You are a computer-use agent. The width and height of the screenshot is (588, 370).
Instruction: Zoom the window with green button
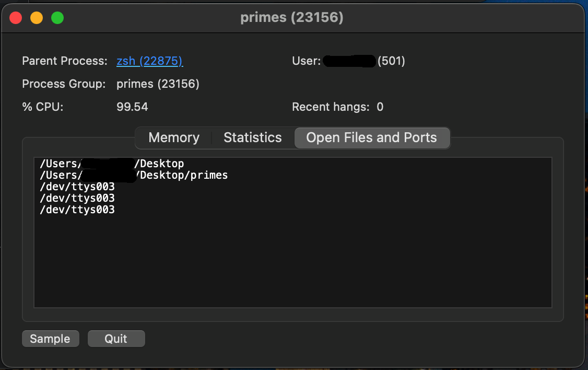click(57, 18)
